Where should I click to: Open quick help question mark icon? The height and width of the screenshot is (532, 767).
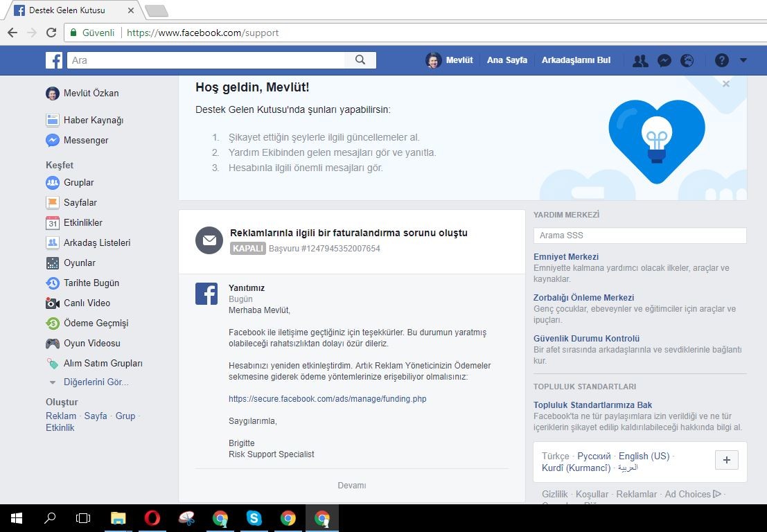tap(721, 60)
